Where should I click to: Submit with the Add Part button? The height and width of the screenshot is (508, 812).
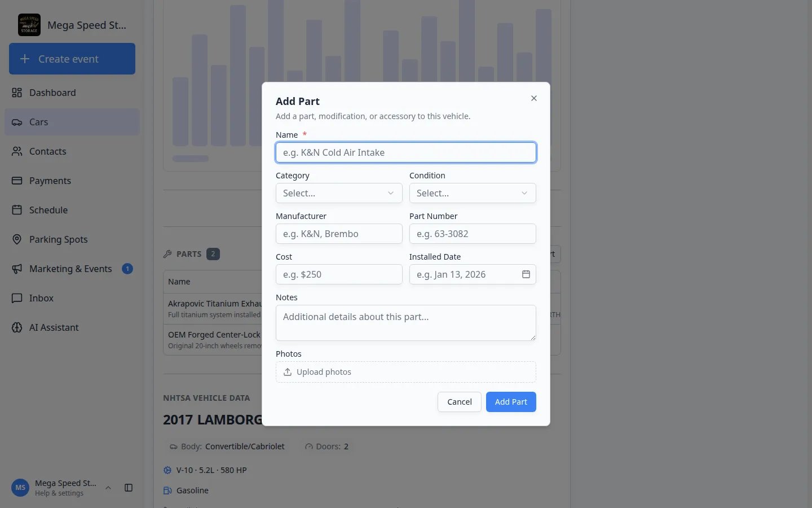(511, 402)
